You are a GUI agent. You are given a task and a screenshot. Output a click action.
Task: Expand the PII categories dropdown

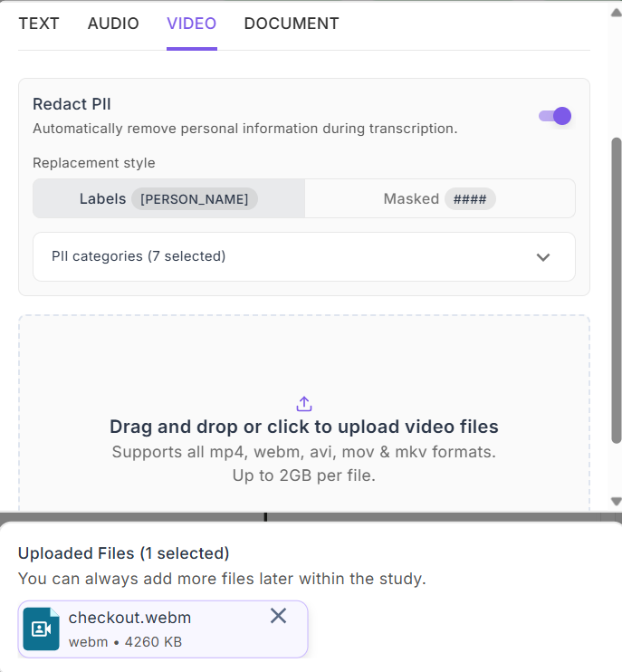[x=304, y=256]
